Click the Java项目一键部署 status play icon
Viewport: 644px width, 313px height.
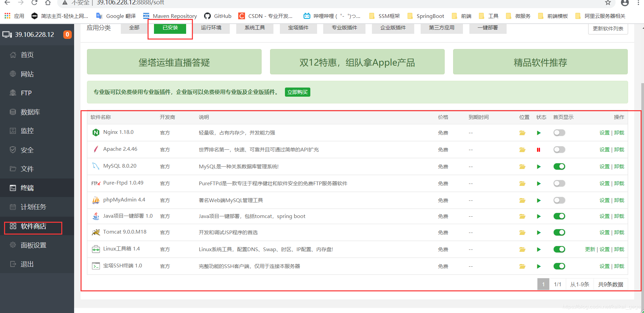tap(539, 216)
